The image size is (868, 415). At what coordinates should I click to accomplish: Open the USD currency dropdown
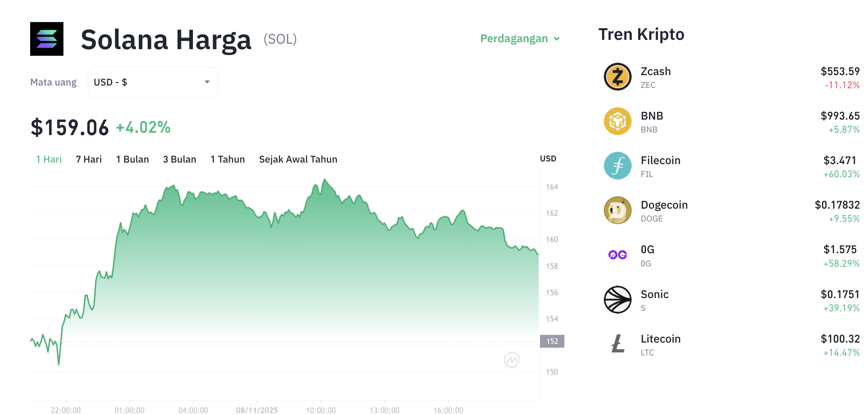pyautogui.click(x=152, y=82)
